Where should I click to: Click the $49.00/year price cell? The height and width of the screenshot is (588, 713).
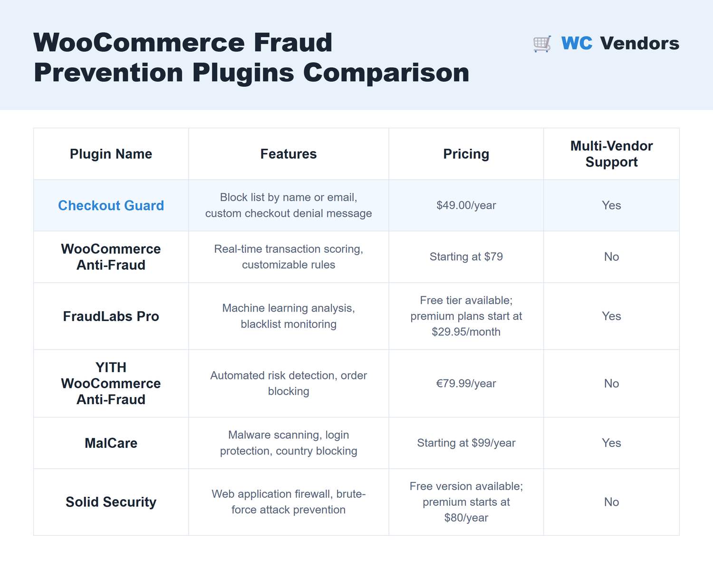tap(466, 205)
